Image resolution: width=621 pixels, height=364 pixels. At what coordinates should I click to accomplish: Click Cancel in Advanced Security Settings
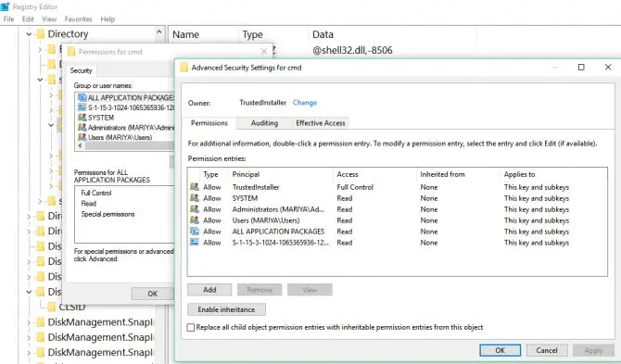547,350
